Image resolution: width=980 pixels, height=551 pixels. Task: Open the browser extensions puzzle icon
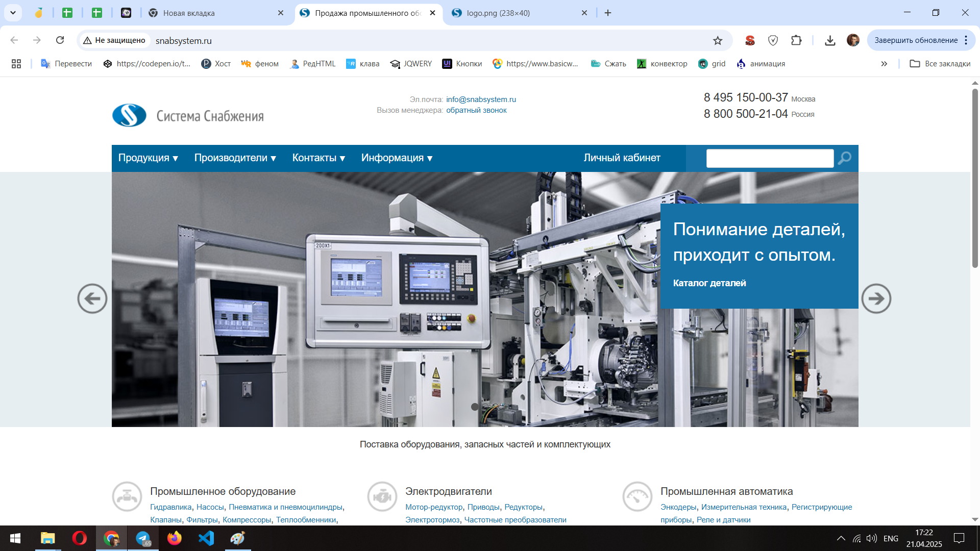point(796,40)
